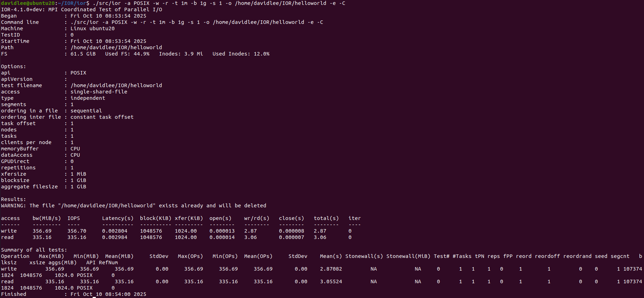Click the memoryBuffer option label
The height and width of the screenshot is (298, 644).
(20, 149)
